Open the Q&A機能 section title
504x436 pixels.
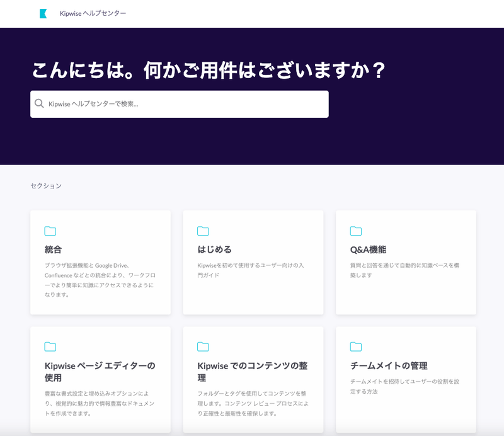(369, 250)
